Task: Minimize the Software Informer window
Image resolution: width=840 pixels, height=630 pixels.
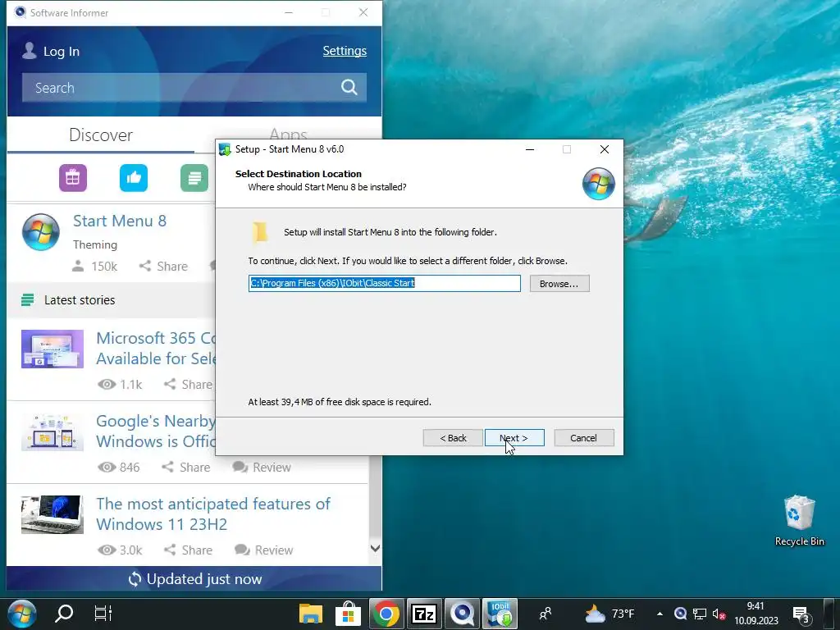Action: click(x=289, y=12)
